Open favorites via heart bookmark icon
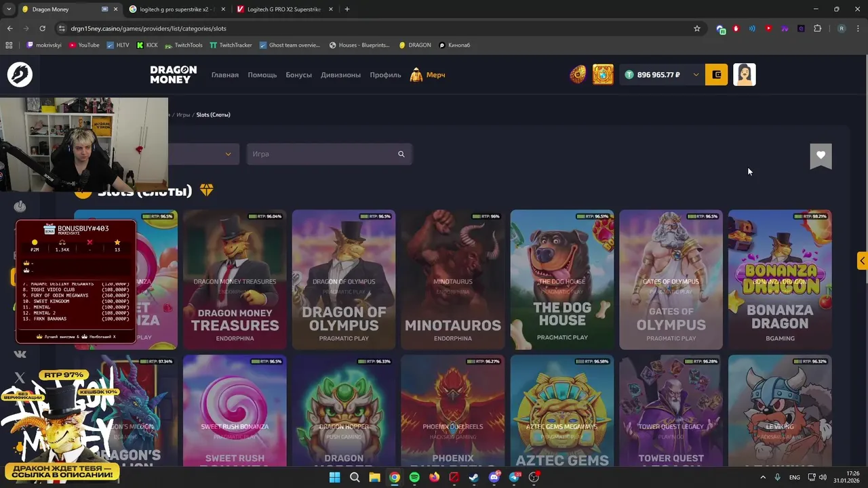868x488 pixels. tap(821, 155)
